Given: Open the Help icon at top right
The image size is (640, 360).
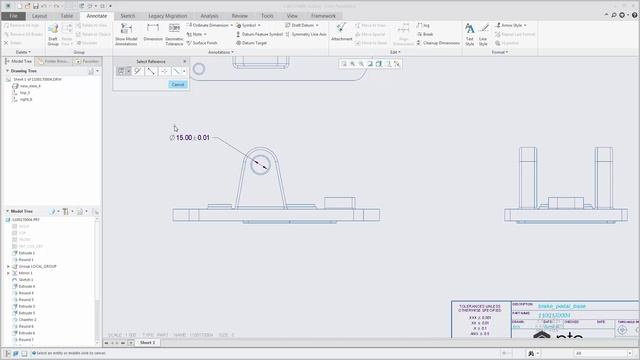Looking at the screenshot, I should [x=635, y=15].
